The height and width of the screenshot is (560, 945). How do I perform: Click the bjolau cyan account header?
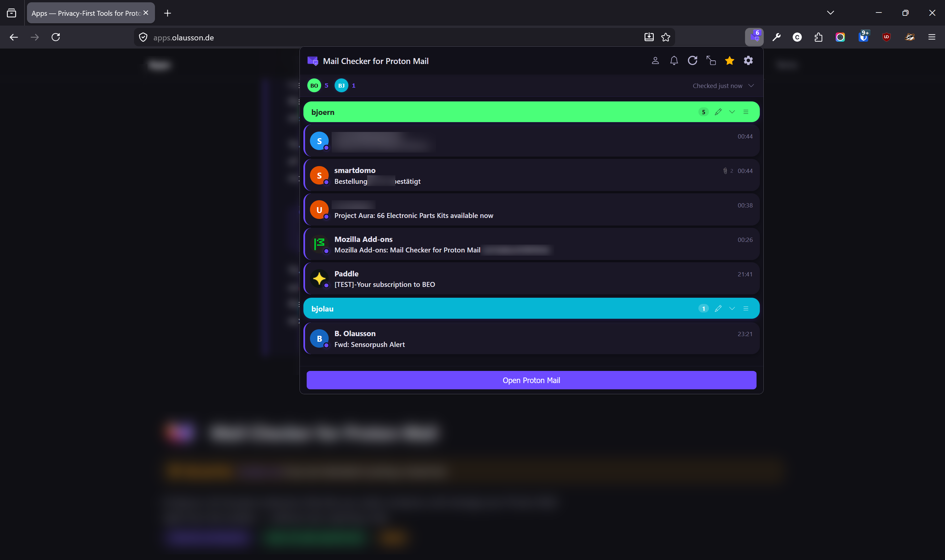pyautogui.click(x=531, y=309)
